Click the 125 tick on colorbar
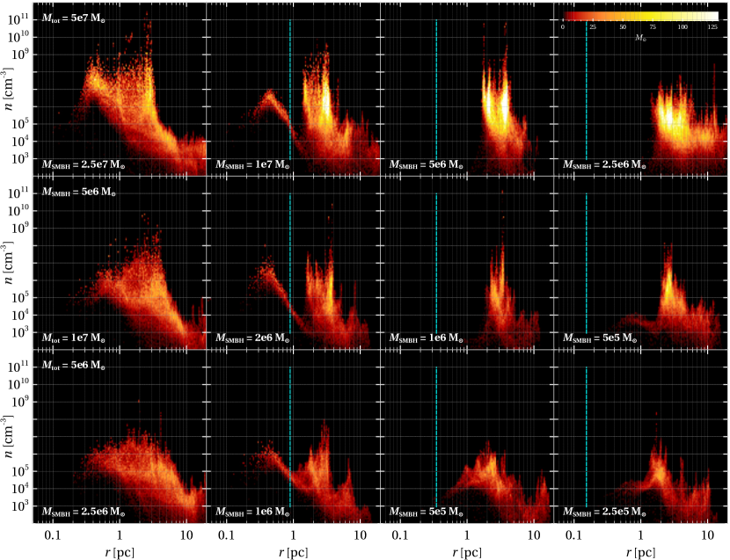 (x=712, y=27)
